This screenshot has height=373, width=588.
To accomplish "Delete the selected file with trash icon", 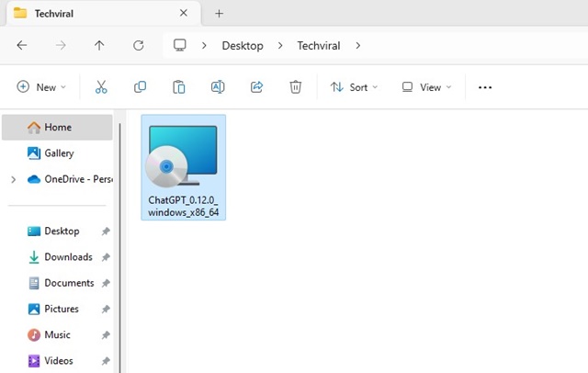I will [x=296, y=87].
